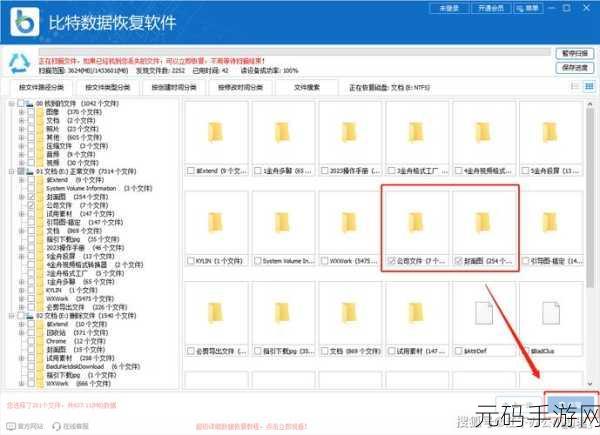600x435 pixels.
Task: Open the 按修改时间分类 tab
Action: [x=240, y=88]
